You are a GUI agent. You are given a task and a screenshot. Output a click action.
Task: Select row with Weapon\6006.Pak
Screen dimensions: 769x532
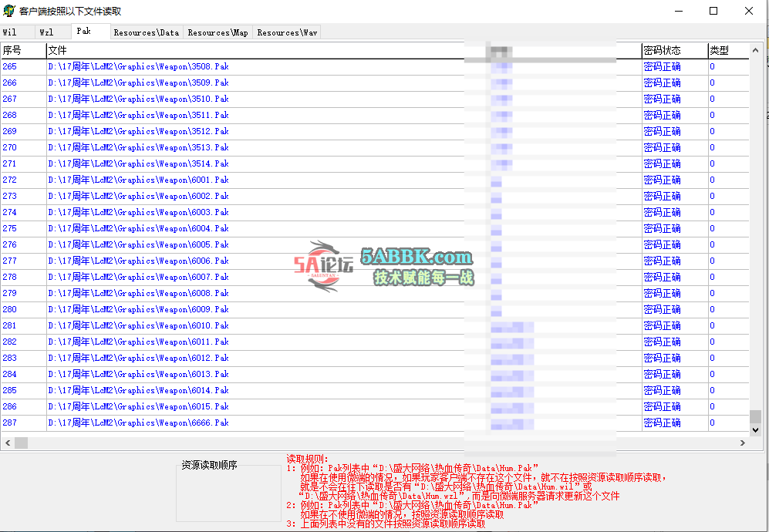[375, 261]
